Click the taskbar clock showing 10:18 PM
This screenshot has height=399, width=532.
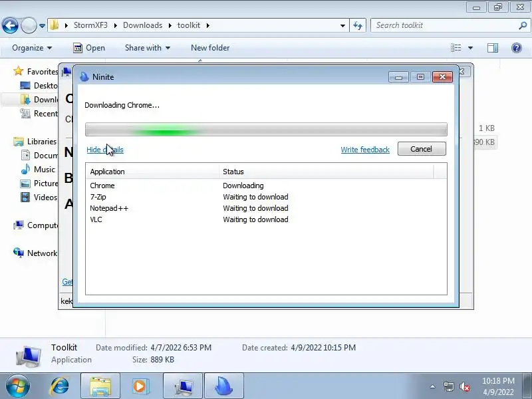coord(498,386)
